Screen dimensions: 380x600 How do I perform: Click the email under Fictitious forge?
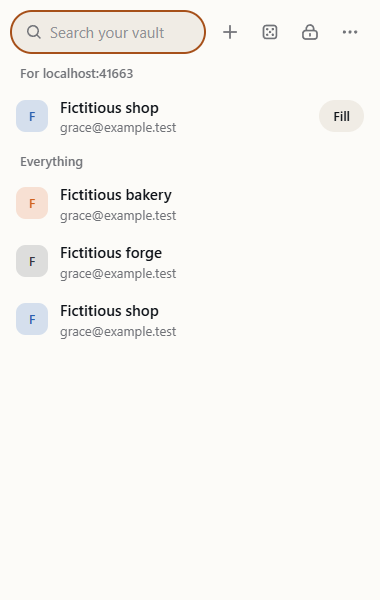click(x=118, y=274)
